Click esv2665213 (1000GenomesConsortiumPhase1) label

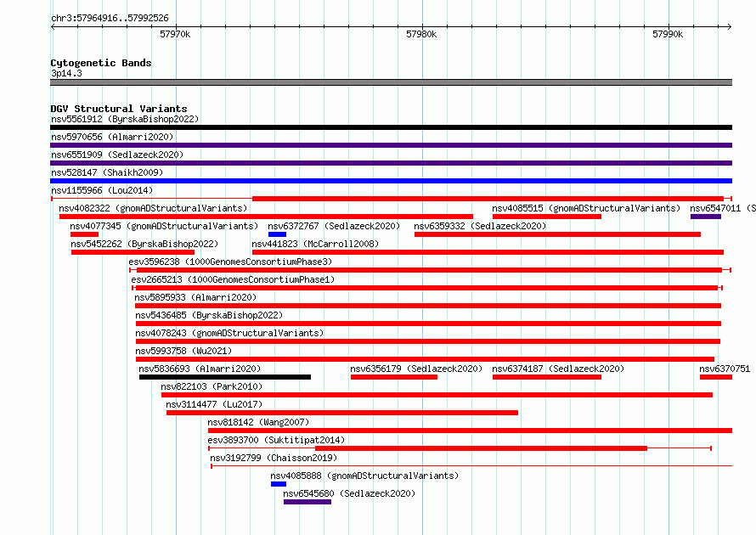pos(233,279)
